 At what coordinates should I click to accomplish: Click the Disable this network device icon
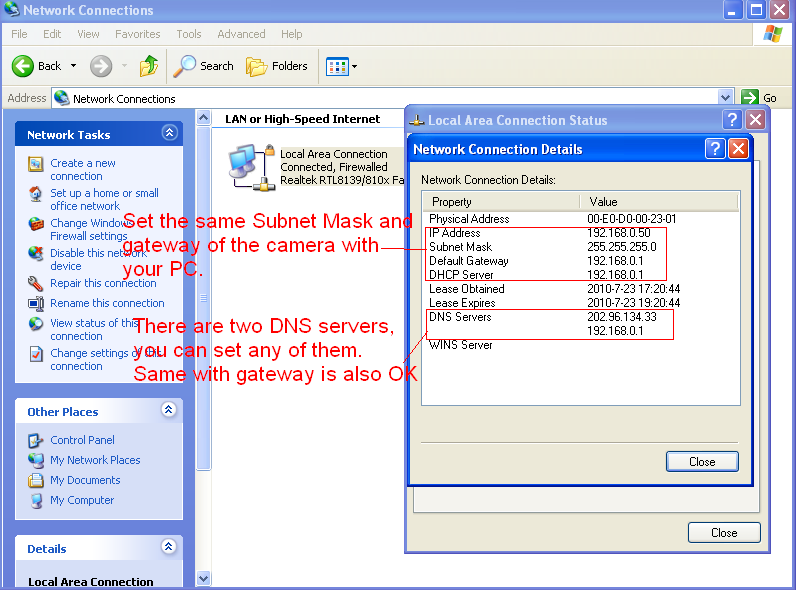(36, 253)
